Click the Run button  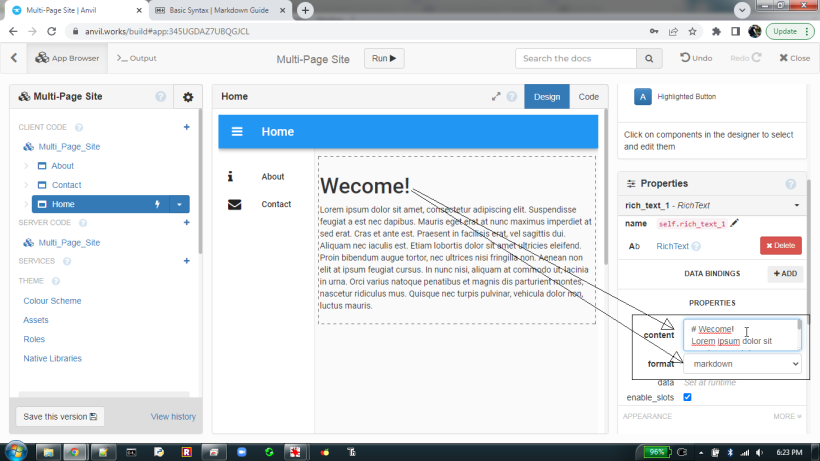point(383,59)
